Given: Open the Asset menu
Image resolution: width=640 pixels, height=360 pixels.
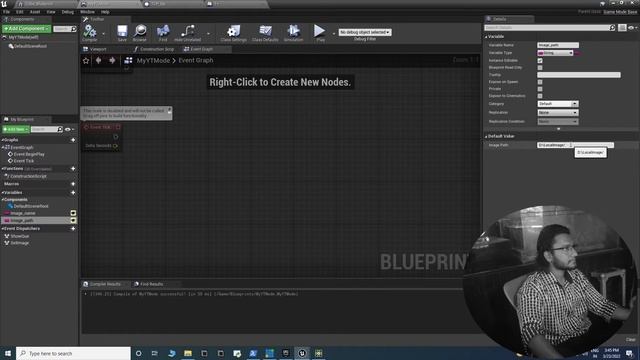Looking at the screenshot, I should [35, 12].
